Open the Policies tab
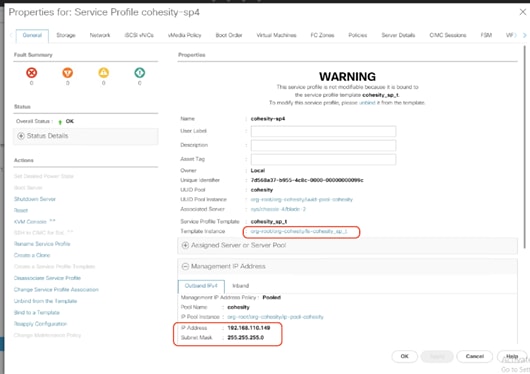The image size is (530, 374). point(358,35)
